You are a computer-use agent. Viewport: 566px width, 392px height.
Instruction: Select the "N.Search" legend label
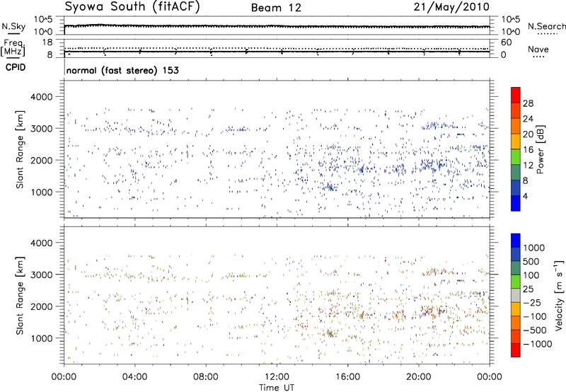(546, 26)
